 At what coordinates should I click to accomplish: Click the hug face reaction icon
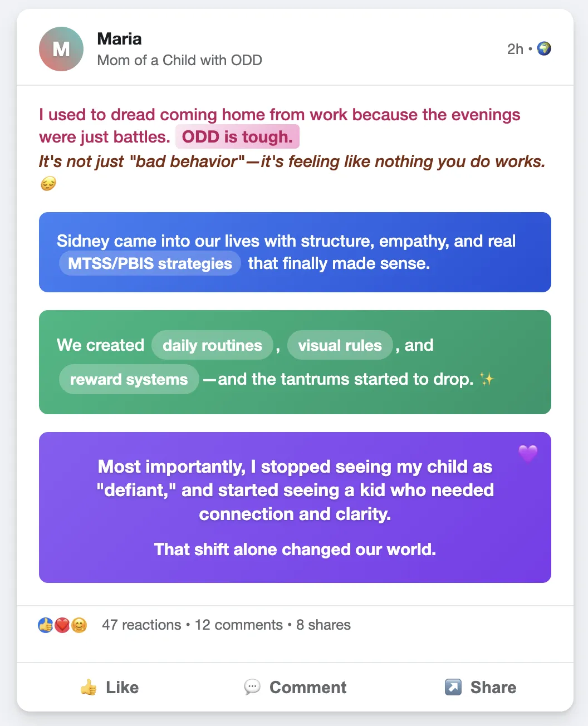coord(79,625)
